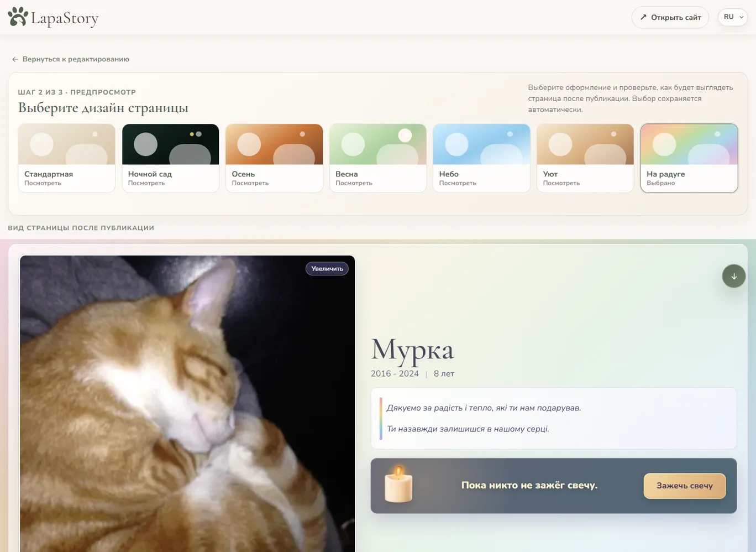Open the site via Открыть сайт button
Image resolution: width=756 pixels, height=552 pixels.
(x=670, y=17)
